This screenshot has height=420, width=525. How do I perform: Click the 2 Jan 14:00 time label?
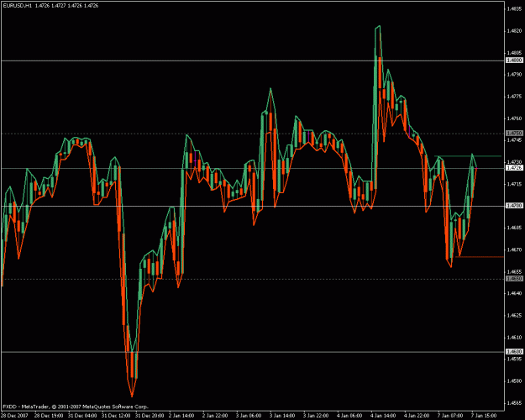pos(181,416)
